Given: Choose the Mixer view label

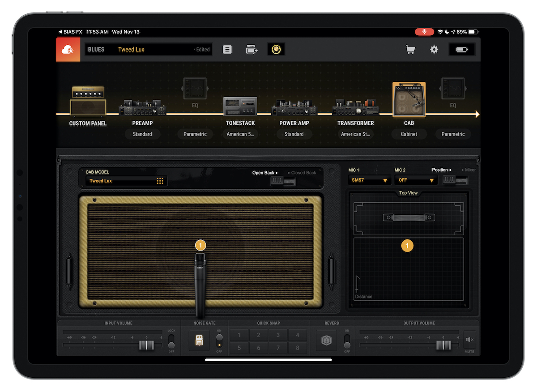Looking at the screenshot, I should click(469, 170).
